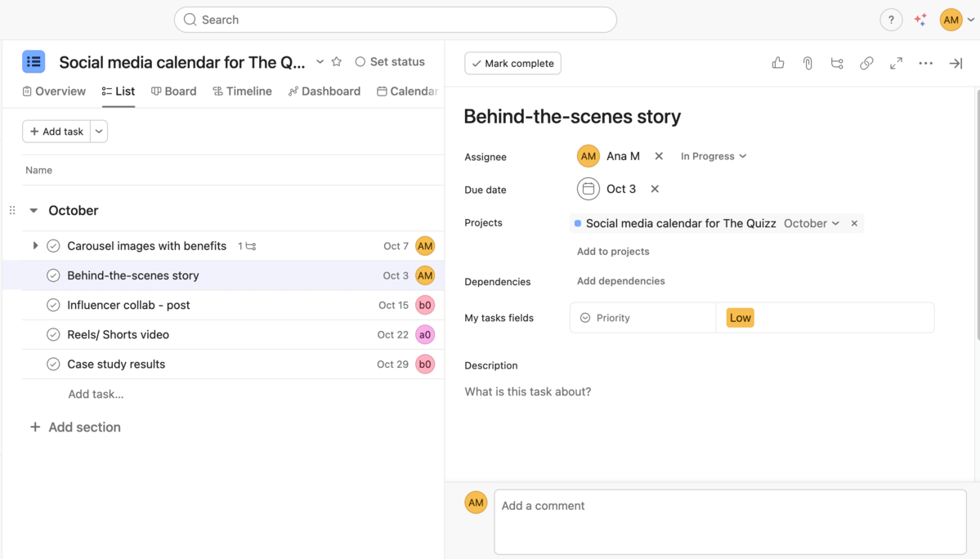Open the subtasks icon in the task toolbar

(837, 63)
